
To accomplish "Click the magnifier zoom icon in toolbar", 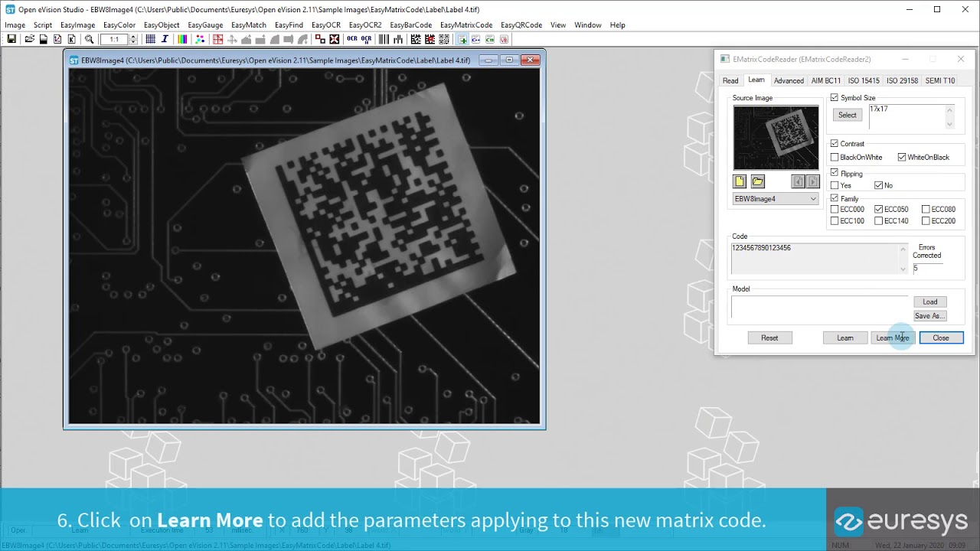I will pyautogui.click(x=89, y=39).
